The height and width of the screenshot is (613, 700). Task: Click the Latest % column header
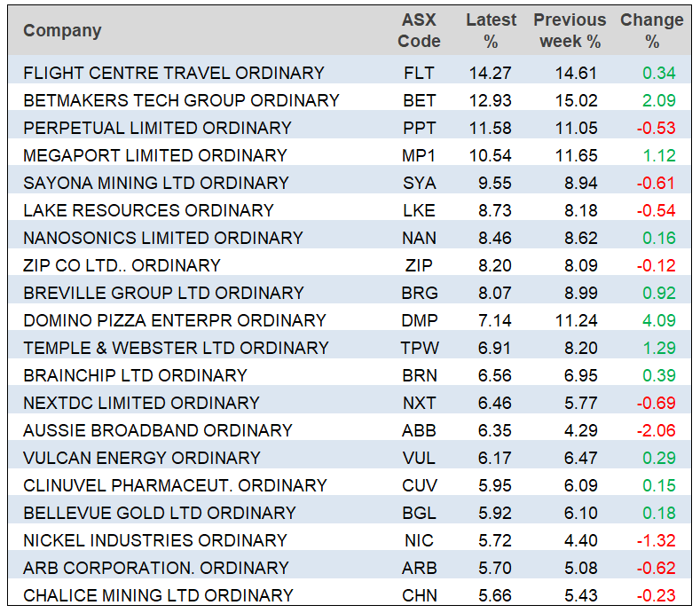(x=491, y=31)
